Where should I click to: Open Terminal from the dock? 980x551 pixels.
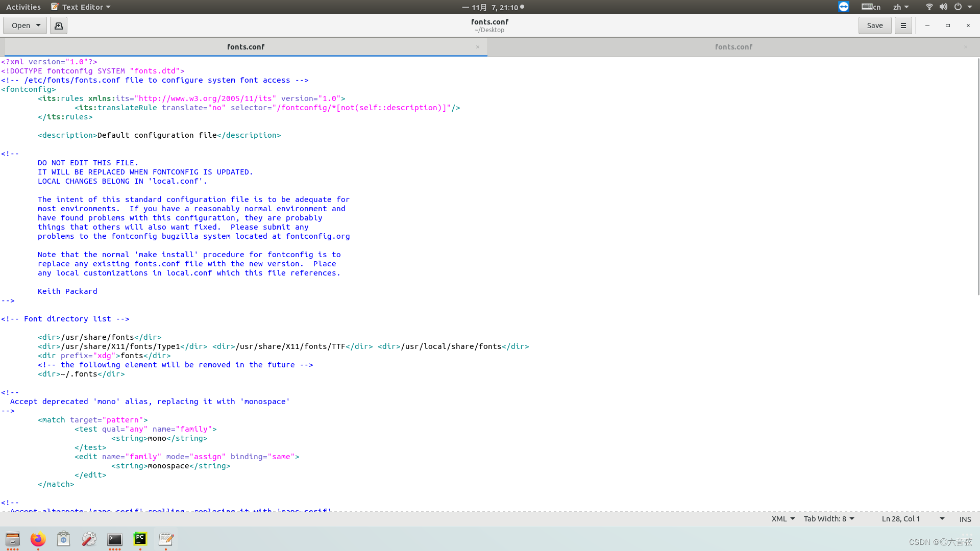pyautogui.click(x=115, y=539)
